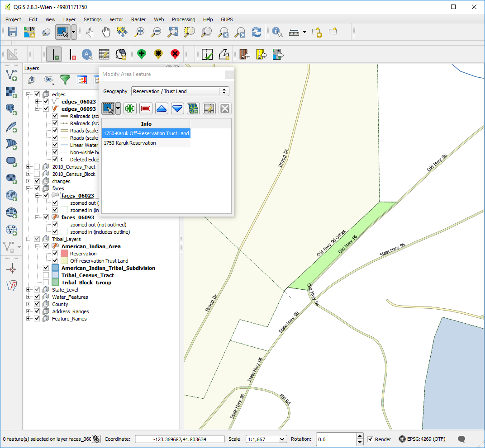Click the Save project icon
The height and width of the screenshot is (448, 485).
[13, 32]
